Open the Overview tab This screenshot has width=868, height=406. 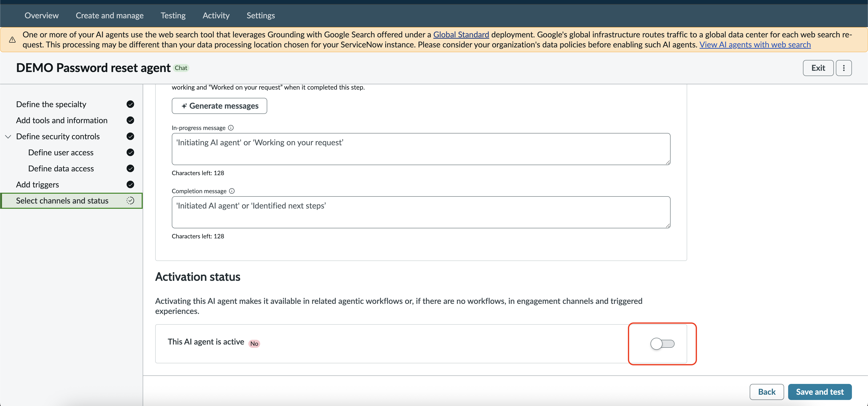[41, 16]
